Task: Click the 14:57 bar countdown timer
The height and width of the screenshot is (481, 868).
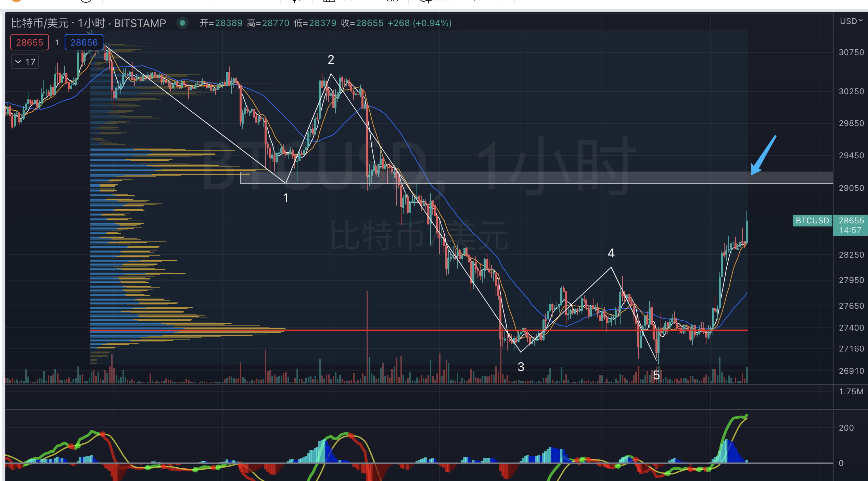Action: [x=850, y=230]
